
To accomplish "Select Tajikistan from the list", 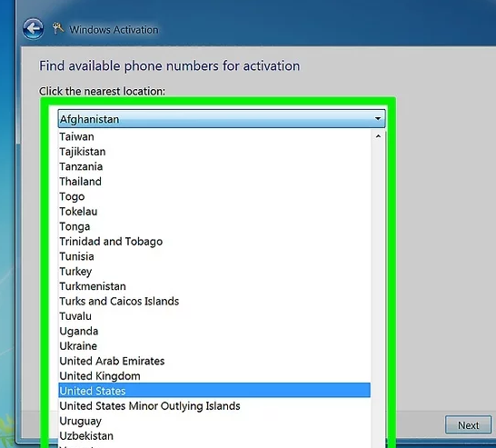I will [x=214, y=152].
